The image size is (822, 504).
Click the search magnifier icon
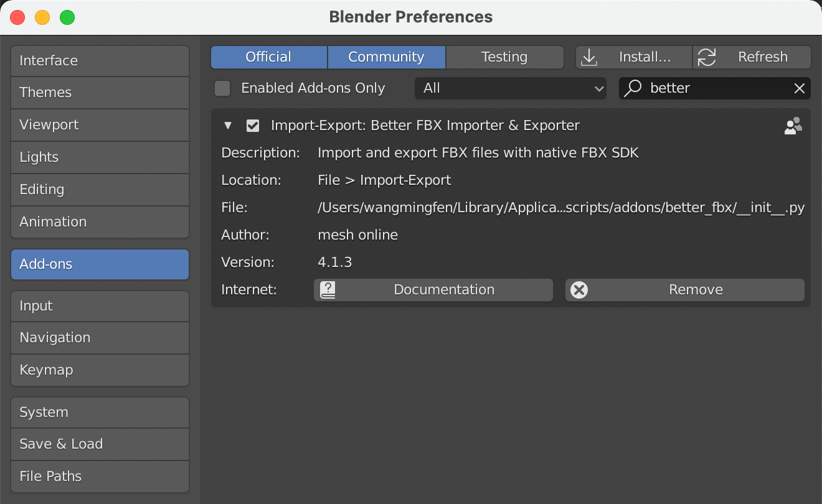(633, 88)
